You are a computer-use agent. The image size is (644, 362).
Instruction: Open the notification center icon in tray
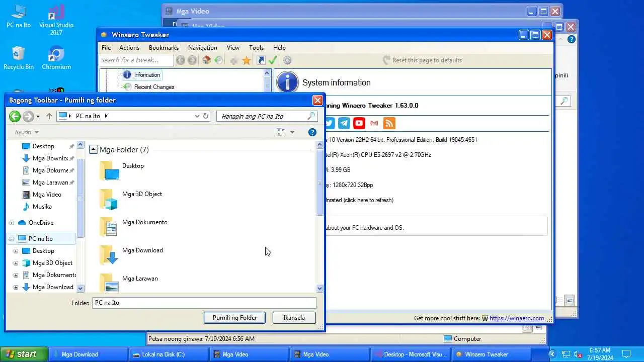tap(626, 354)
